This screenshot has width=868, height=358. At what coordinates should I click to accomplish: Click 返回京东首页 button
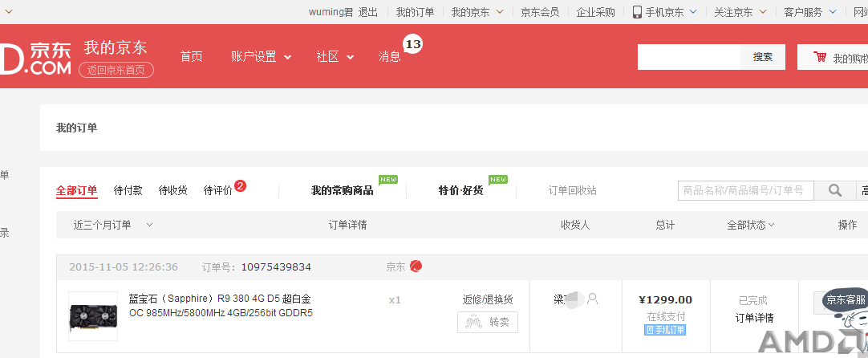[116, 70]
